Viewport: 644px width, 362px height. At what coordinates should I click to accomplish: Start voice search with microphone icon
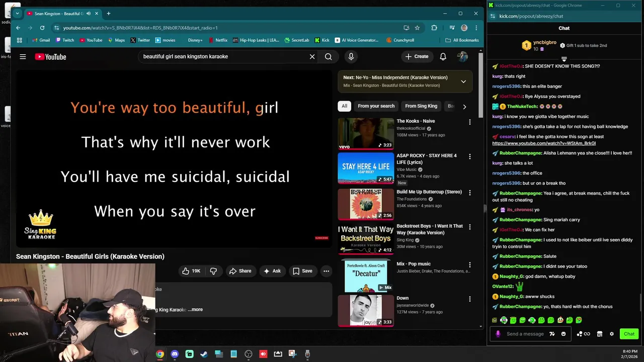coord(351,57)
